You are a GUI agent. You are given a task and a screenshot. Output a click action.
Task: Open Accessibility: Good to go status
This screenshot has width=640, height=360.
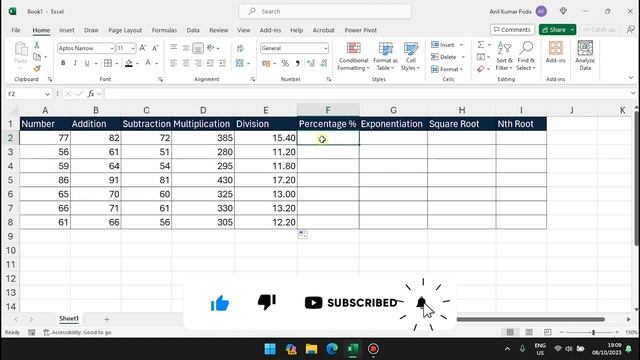click(77, 333)
